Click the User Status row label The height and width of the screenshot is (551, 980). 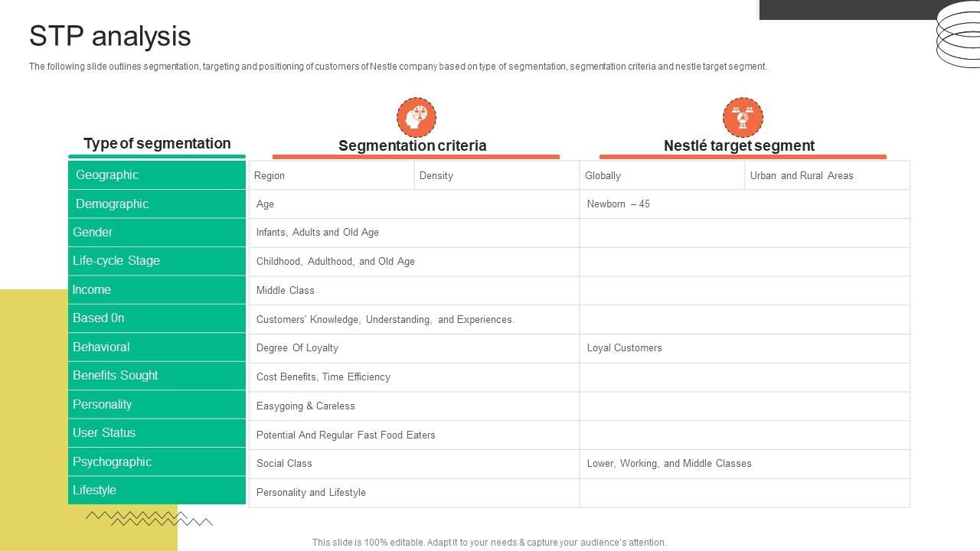tap(157, 433)
